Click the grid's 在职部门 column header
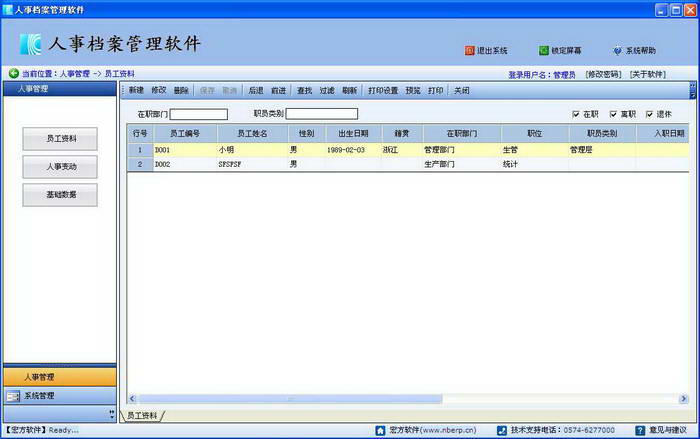 tap(462, 134)
